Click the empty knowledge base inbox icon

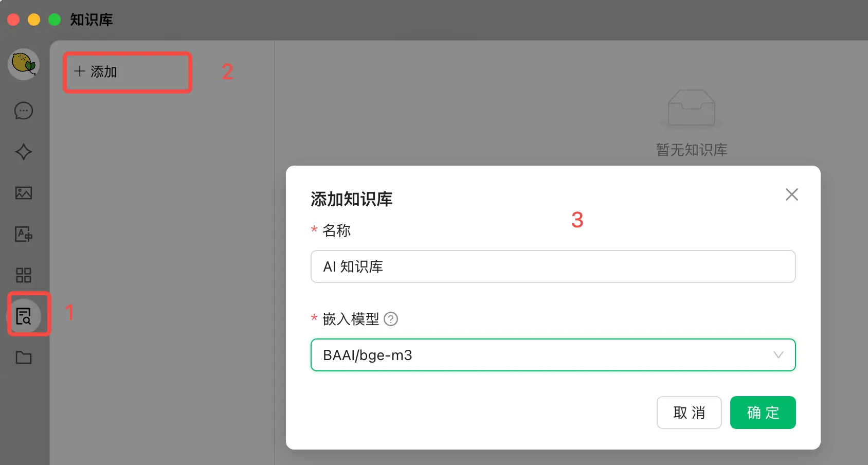pos(692,109)
